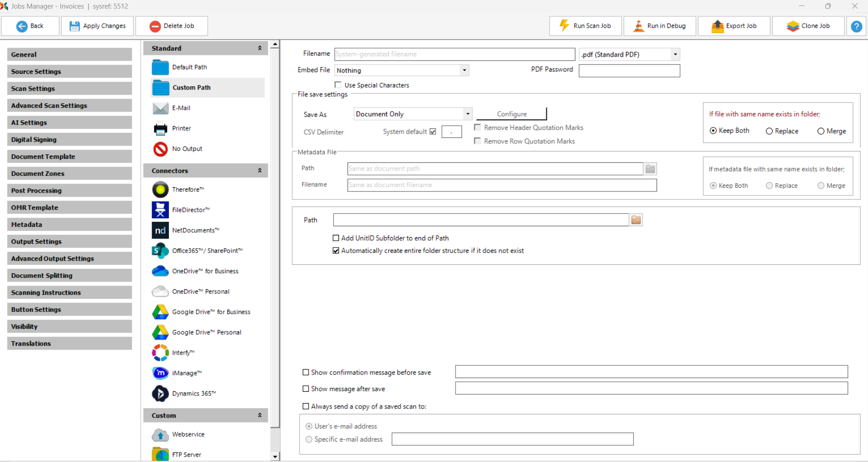The image size is (868, 462).
Task: Browse for folder next to Path field
Action: click(636, 220)
